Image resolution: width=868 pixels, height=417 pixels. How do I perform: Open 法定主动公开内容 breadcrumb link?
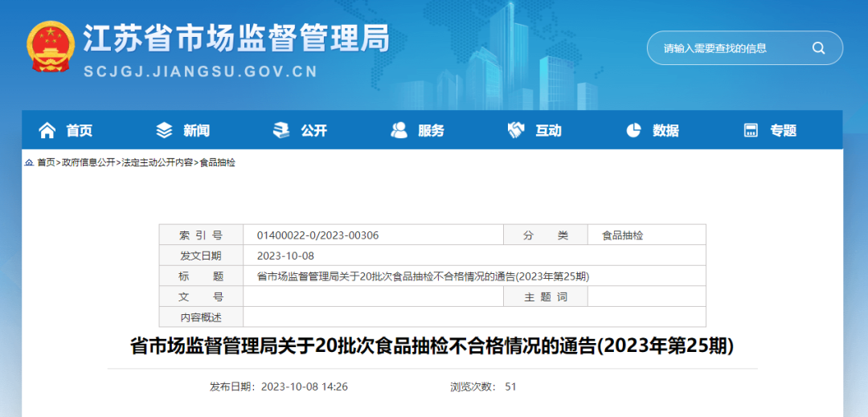click(157, 162)
